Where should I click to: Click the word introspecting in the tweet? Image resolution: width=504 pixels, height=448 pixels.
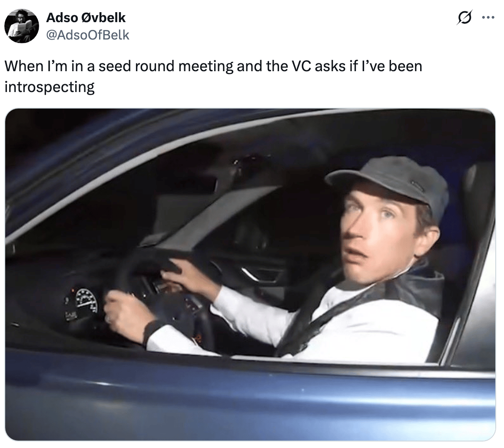click(x=50, y=87)
